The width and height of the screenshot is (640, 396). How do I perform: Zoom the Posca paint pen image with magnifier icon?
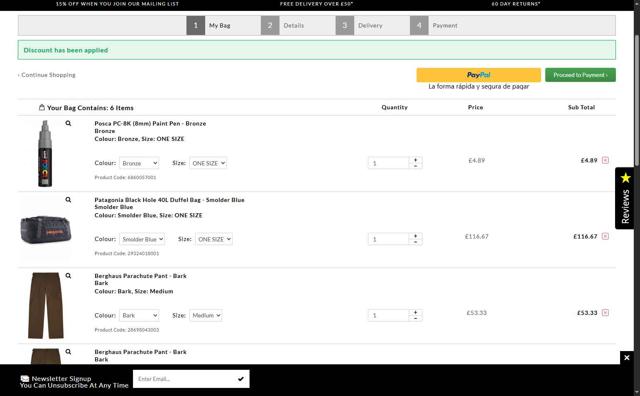tap(68, 123)
